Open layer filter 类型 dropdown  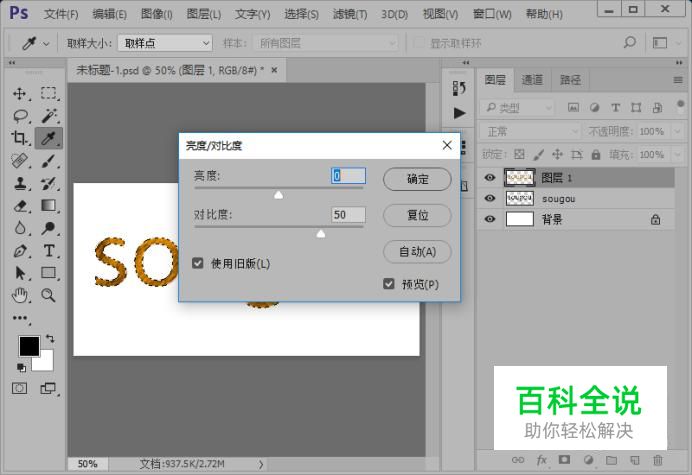pyautogui.click(x=517, y=108)
